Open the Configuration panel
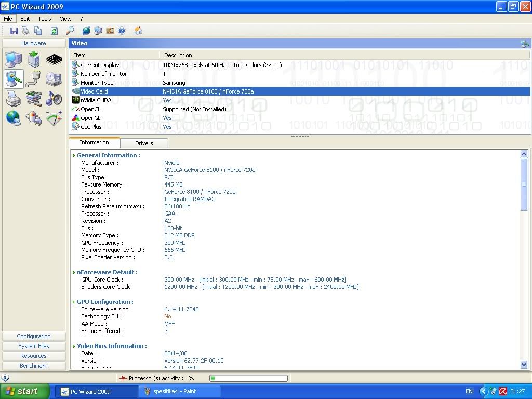This screenshot has height=399, width=532. pyautogui.click(x=34, y=336)
